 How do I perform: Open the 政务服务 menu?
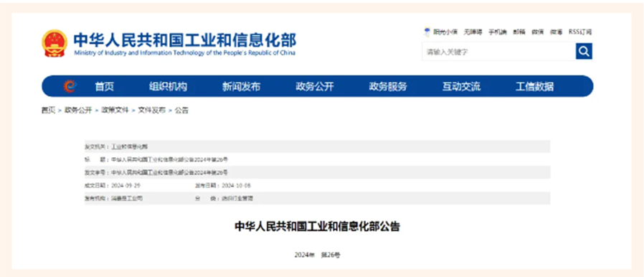pos(388,86)
